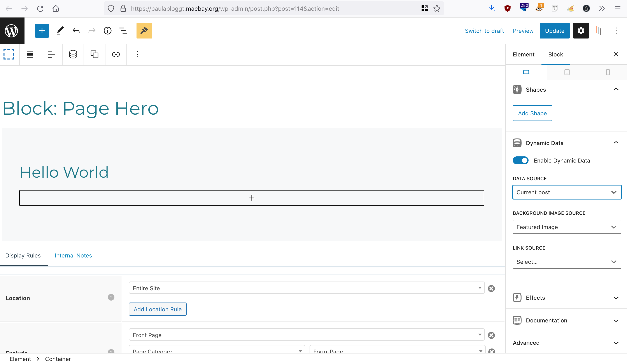The width and height of the screenshot is (627, 364).
Task: Click the dynamic data database toolbar icon
Action: [73, 54]
